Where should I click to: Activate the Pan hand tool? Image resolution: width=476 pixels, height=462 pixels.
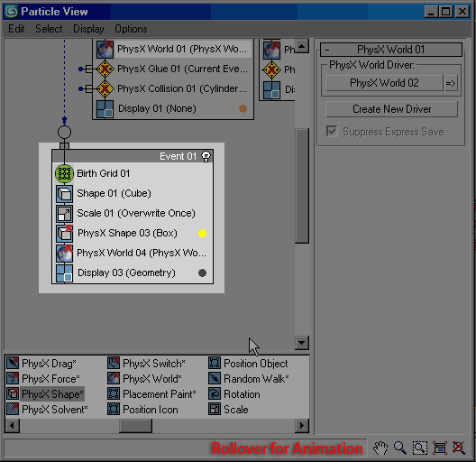click(380, 448)
